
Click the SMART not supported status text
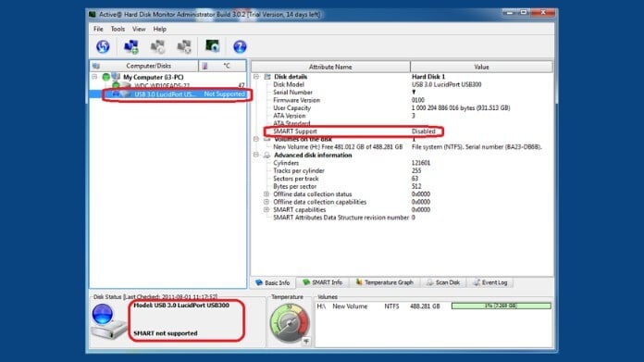coord(165,333)
